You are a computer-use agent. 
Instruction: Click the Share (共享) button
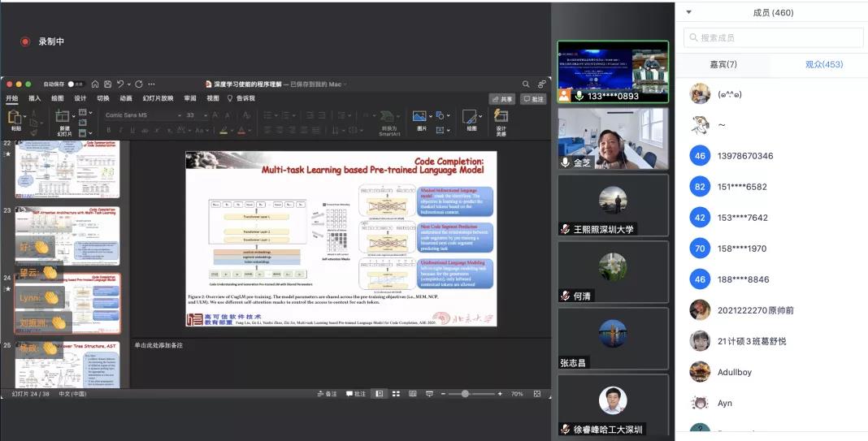coord(501,99)
